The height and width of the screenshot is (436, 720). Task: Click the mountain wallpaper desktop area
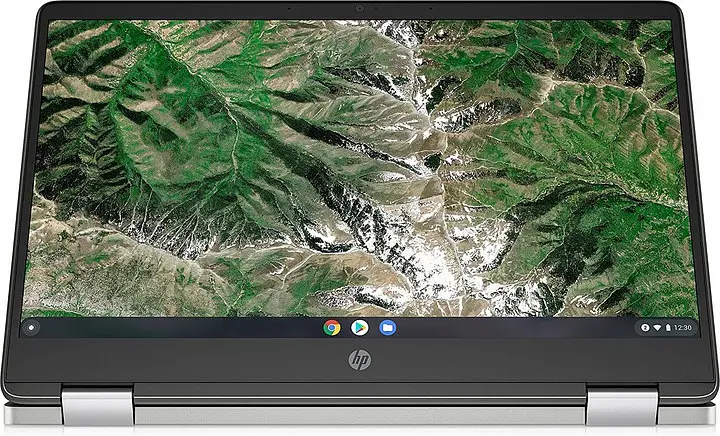(x=358, y=168)
